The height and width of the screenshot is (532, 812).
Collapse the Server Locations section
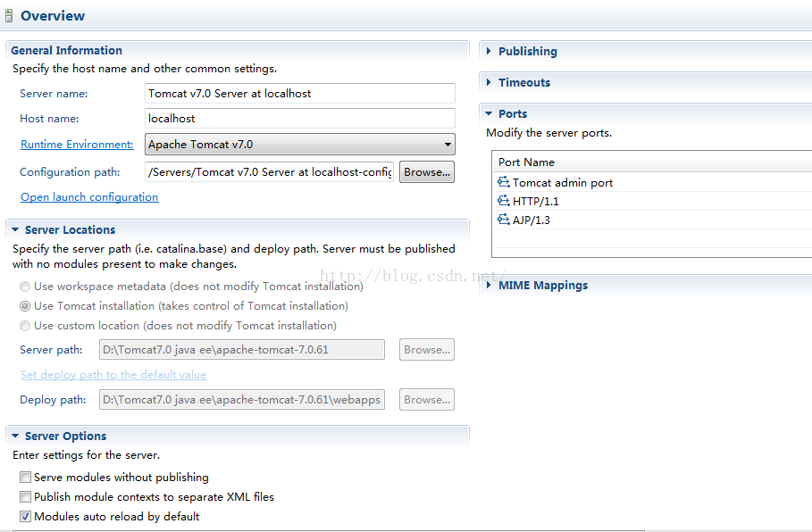pos(15,229)
